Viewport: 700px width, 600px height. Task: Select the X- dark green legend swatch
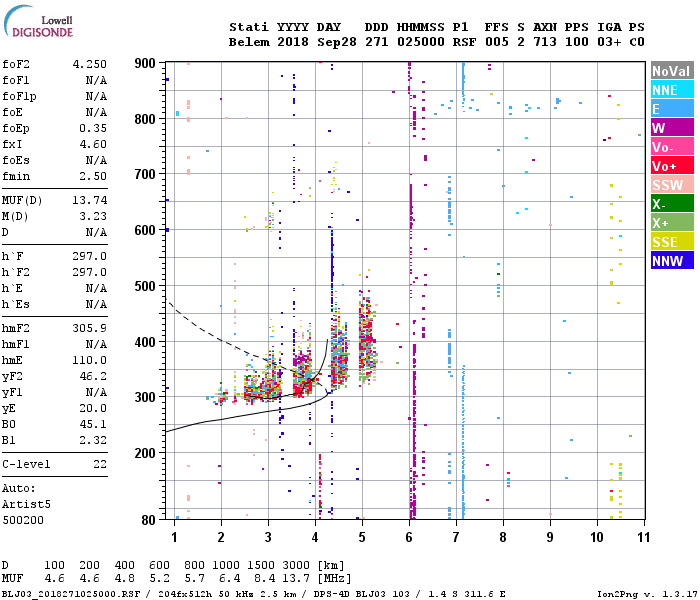coord(672,204)
